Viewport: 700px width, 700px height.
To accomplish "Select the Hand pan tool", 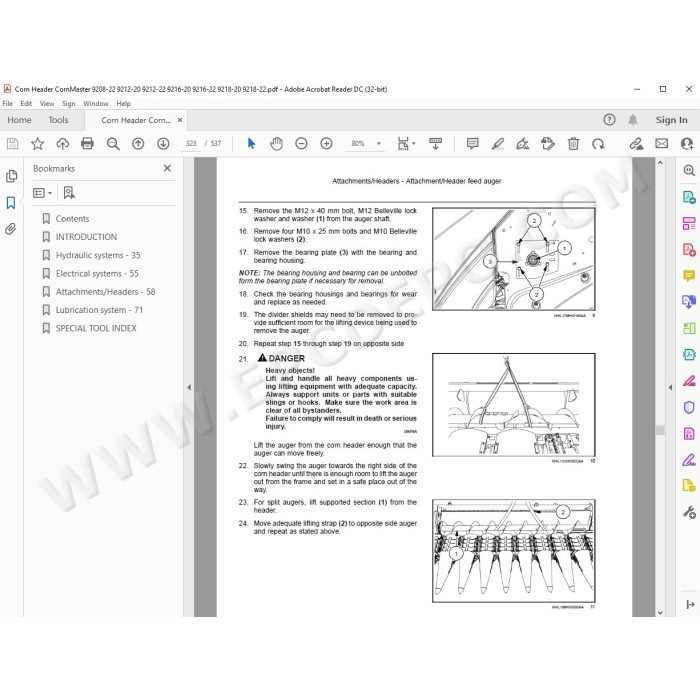I will 276,144.
